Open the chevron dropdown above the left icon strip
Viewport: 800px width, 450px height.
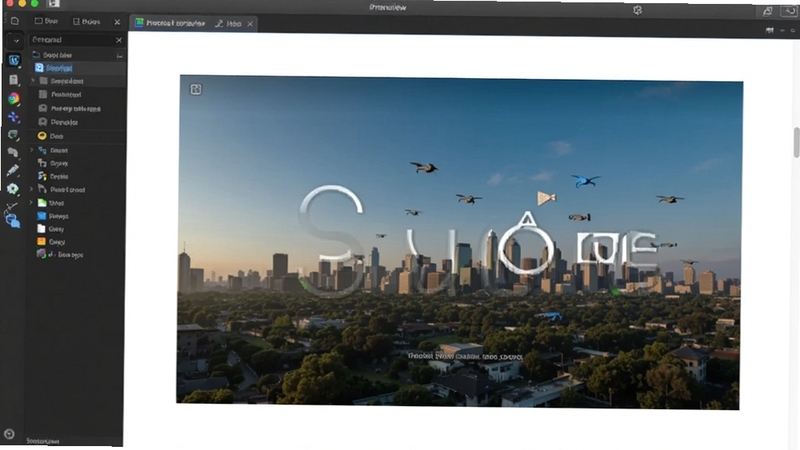[x=16, y=40]
